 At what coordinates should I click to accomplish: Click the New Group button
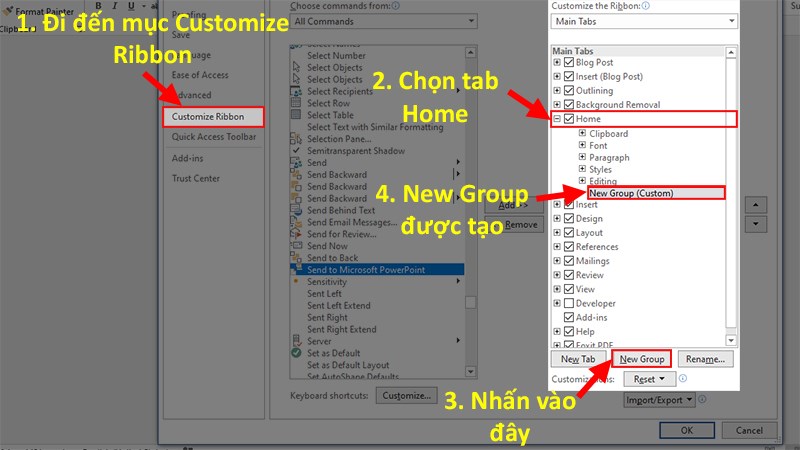(x=642, y=359)
